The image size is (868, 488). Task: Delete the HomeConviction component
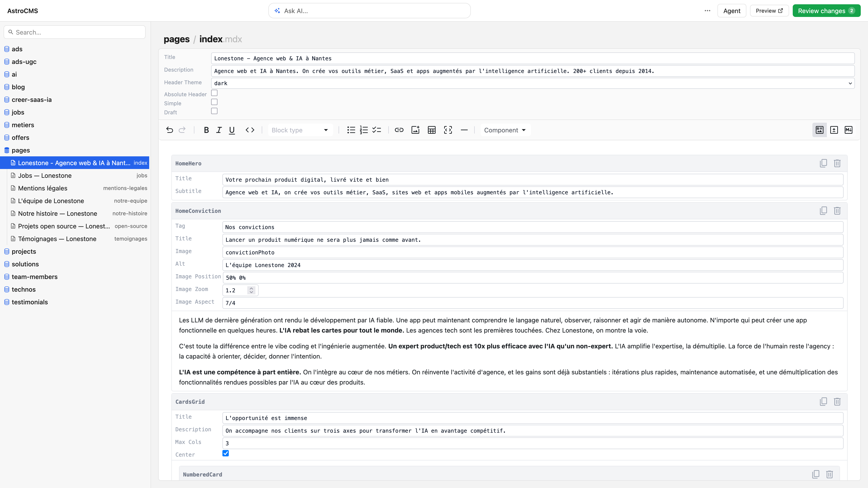tap(837, 211)
